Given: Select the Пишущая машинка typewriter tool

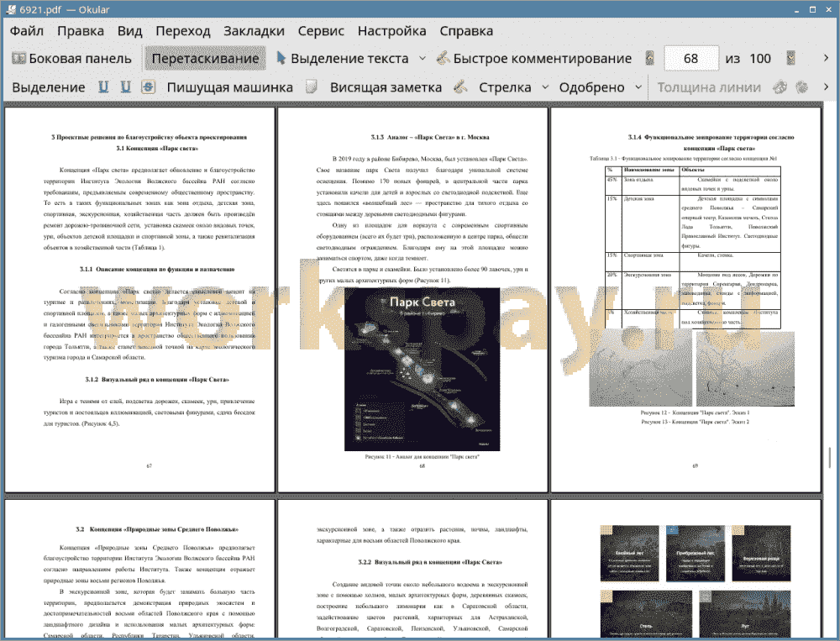Looking at the screenshot, I should 230,87.
